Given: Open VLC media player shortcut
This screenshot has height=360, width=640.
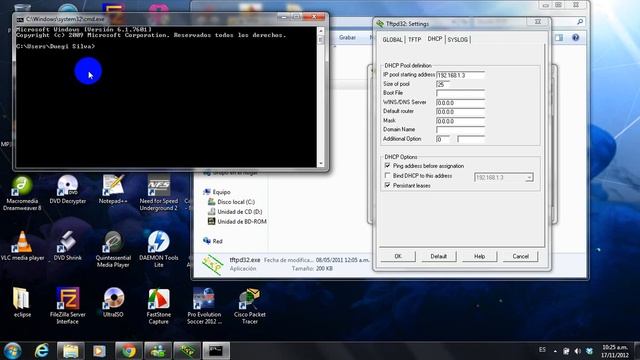Looking at the screenshot, I should click(22, 246).
